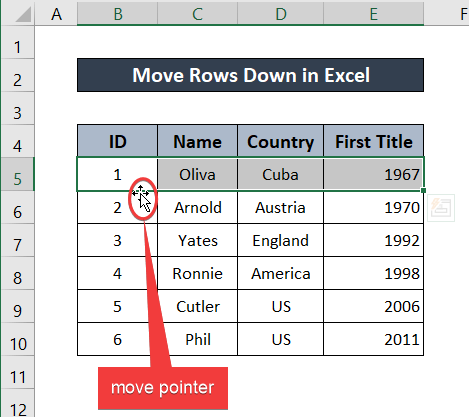Select row 5 header
This screenshot has height=417, width=469.
click(17, 174)
